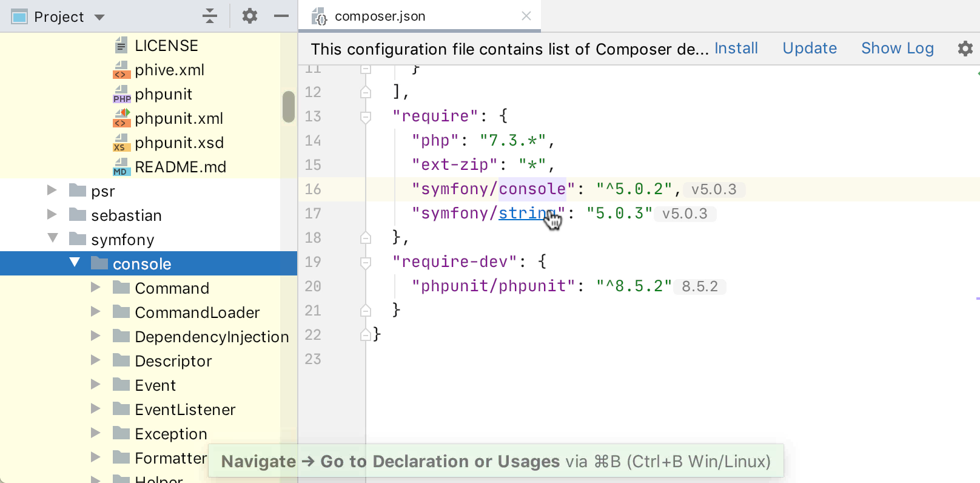Screen dimensions: 980x483
Task: Click the phpunit.xsd XS file icon
Action: [121, 143]
